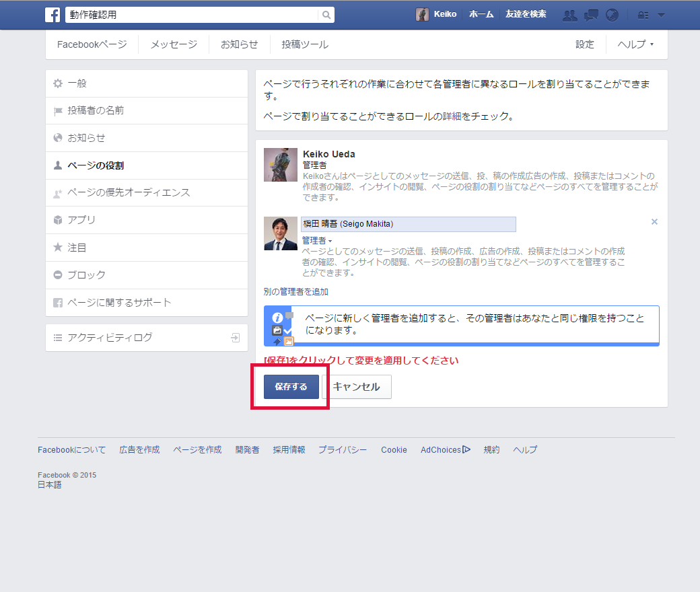Click globe icon beside お知らせ in sidebar
The image size is (700, 592).
point(58,138)
